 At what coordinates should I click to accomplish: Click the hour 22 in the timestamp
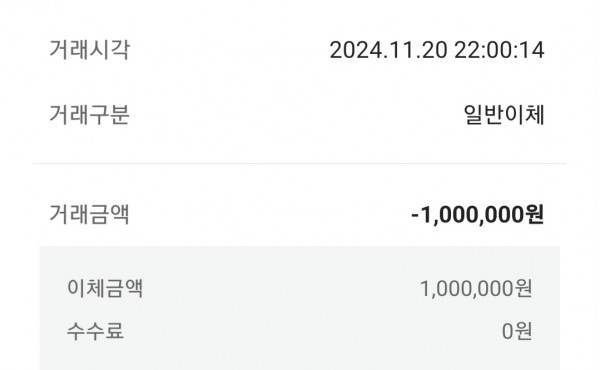(466, 50)
